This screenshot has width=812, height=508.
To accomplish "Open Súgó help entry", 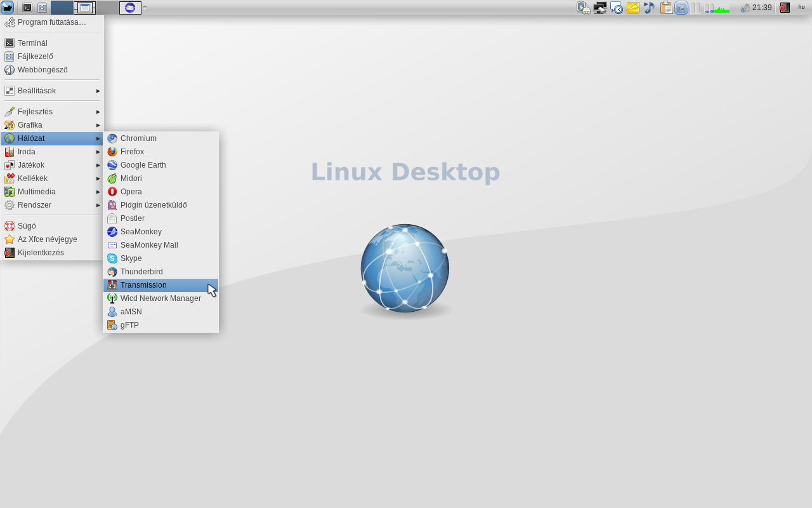I will pyautogui.click(x=52, y=226).
